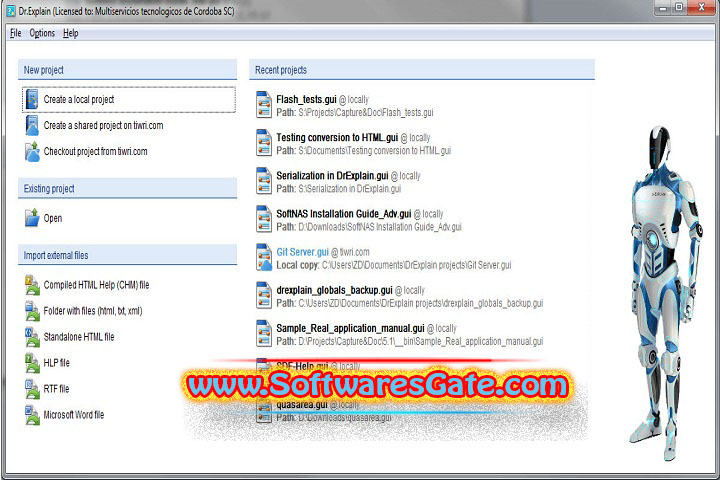This screenshot has height=480, width=720.
Task: Select Create a shared project on tiwri.com
Action: (x=103, y=125)
